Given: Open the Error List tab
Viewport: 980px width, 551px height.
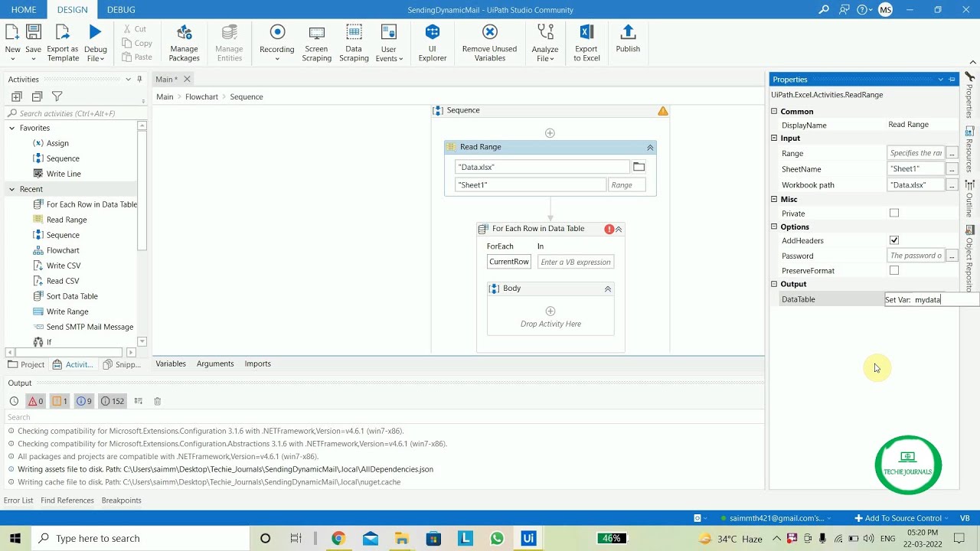Looking at the screenshot, I should (x=18, y=500).
